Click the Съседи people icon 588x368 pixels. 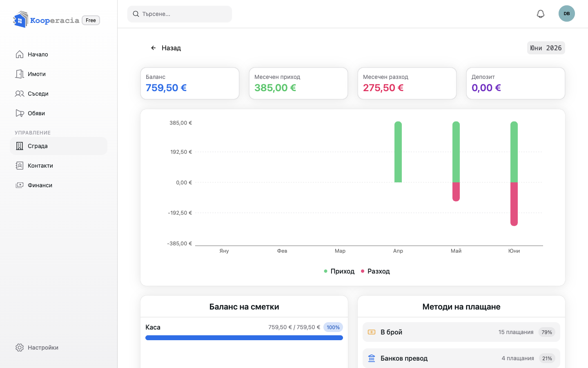(x=20, y=94)
